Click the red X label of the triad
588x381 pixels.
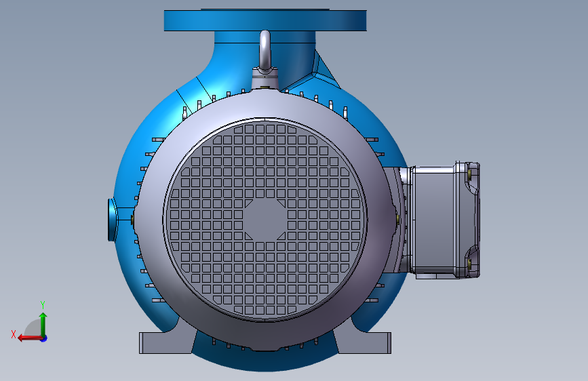(14, 334)
